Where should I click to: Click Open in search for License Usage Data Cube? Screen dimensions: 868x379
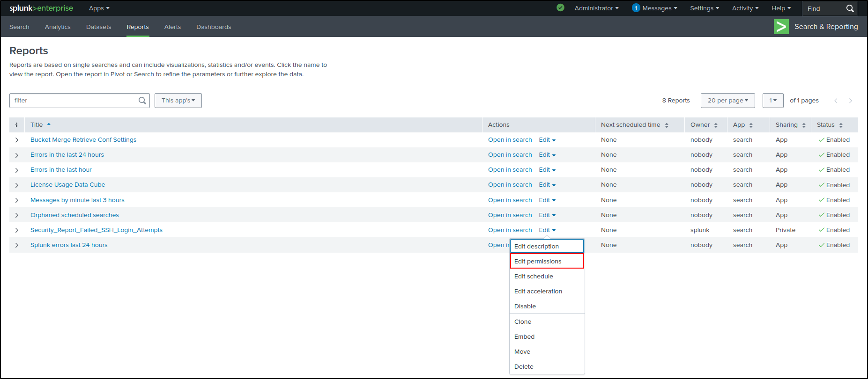510,185
